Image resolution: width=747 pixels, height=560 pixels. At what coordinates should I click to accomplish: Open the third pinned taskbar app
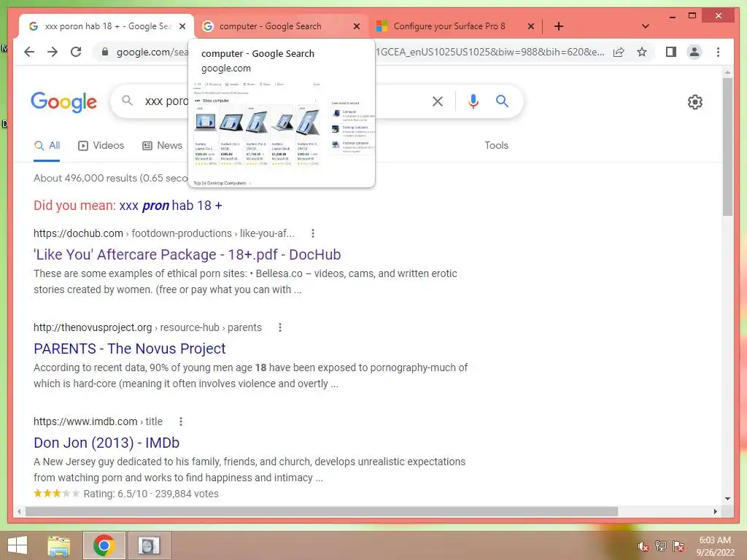(x=149, y=545)
